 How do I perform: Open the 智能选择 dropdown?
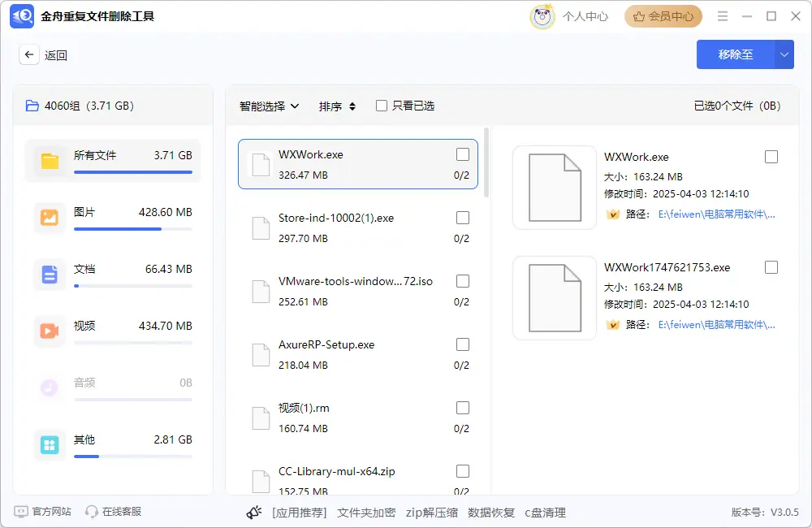pyautogui.click(x=268, y=106)
